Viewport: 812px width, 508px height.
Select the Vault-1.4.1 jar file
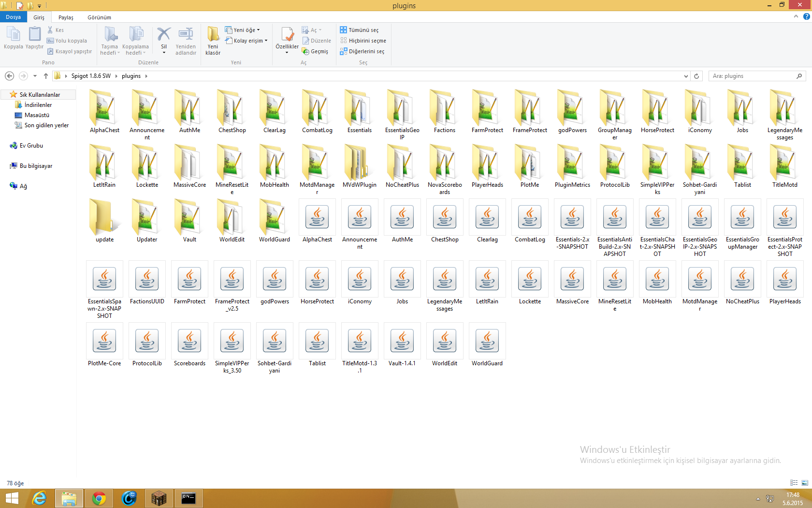pyautogui.click(x=402, y=345)
